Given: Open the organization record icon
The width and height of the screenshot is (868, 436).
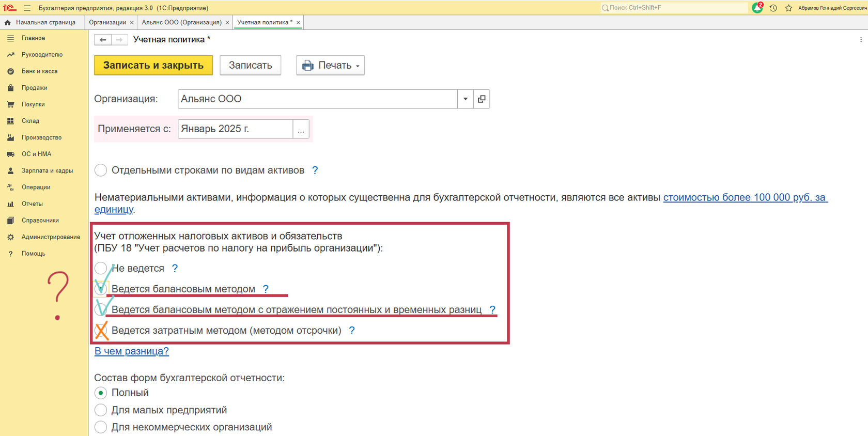Looking at the screenshot, I should [482, 99].
